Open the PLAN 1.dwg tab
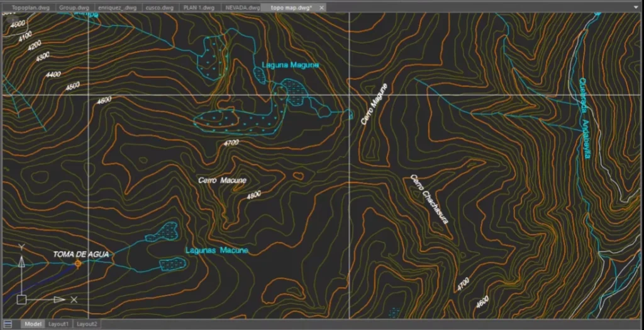The height and width of the screenshot is (330, 644). (199, 8)
